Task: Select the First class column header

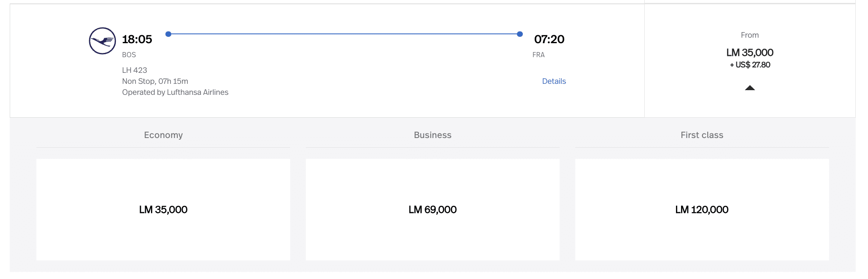Action: 702,135
